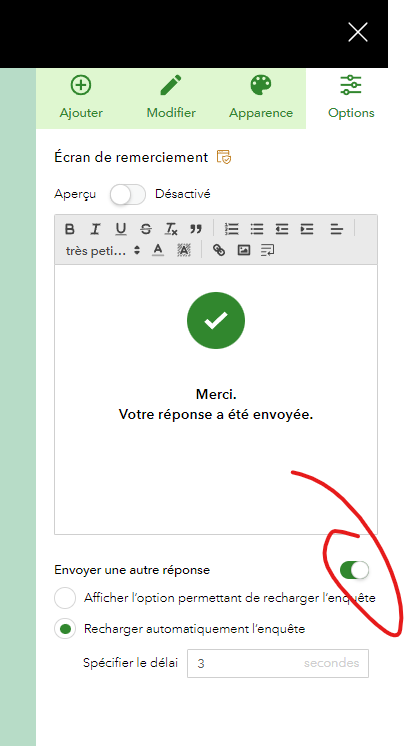Viewport: 406px width, 746px height.
Task: Disable Envoyer une autre réponse toggle
Action: click(x=355, y=569)
